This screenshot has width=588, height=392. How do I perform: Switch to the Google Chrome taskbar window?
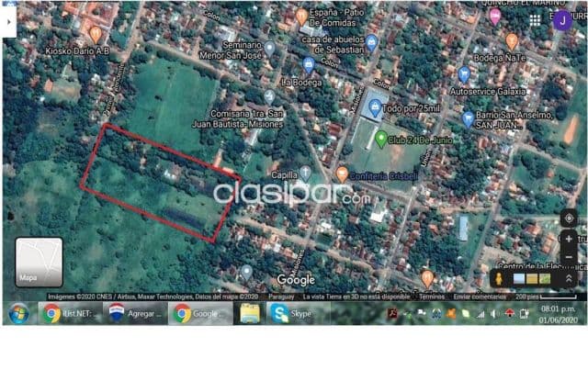[200, 313]
